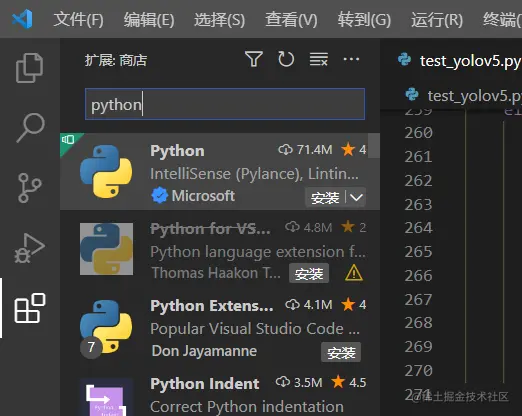The image size is (522, 416).
Task: Install the Python Extension Pack by Don Jayamanne
Action: [x=341, y=352]
